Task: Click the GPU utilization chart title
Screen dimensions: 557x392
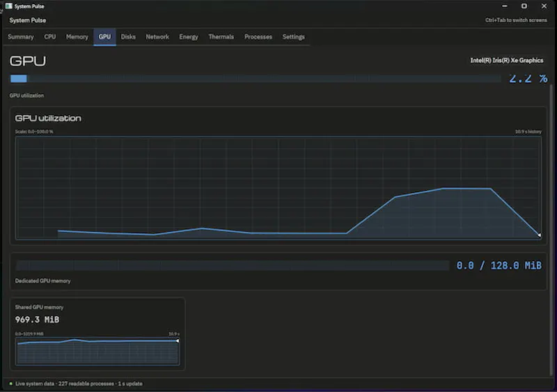Action: [48, 118]
